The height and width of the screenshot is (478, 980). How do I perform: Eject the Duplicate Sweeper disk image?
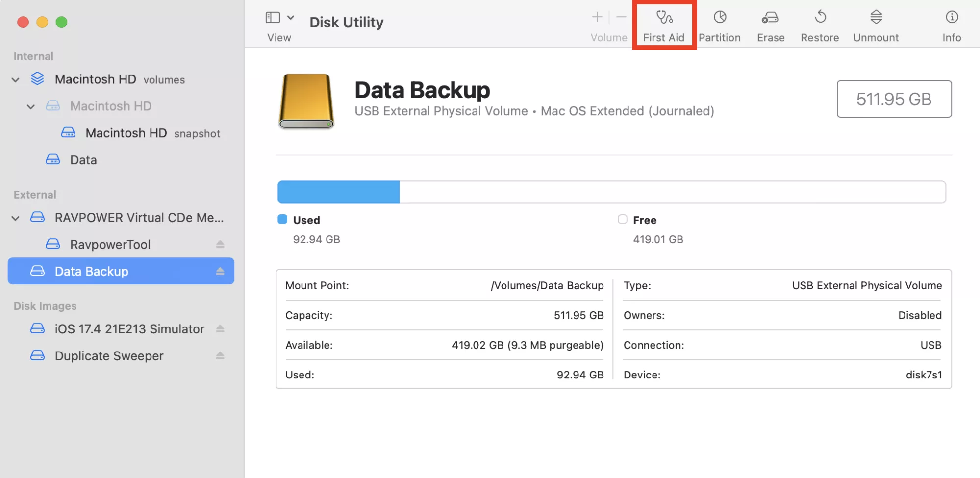click(x=220, y=356)
